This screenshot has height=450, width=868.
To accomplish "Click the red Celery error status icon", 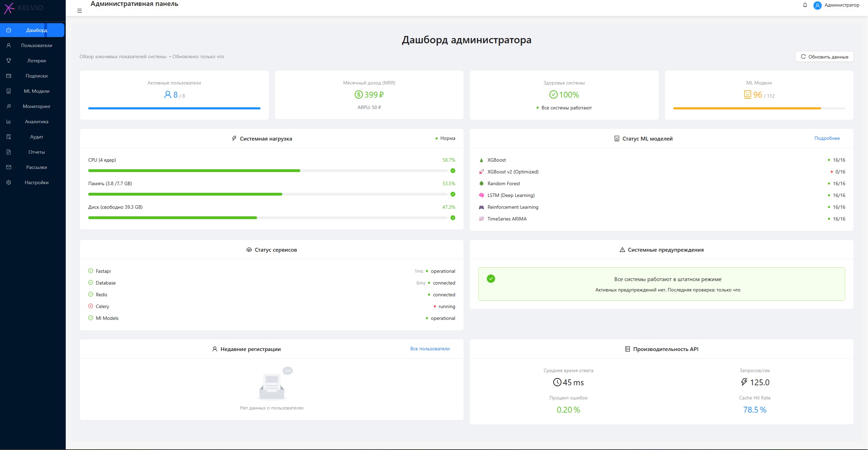I will 91,306.
